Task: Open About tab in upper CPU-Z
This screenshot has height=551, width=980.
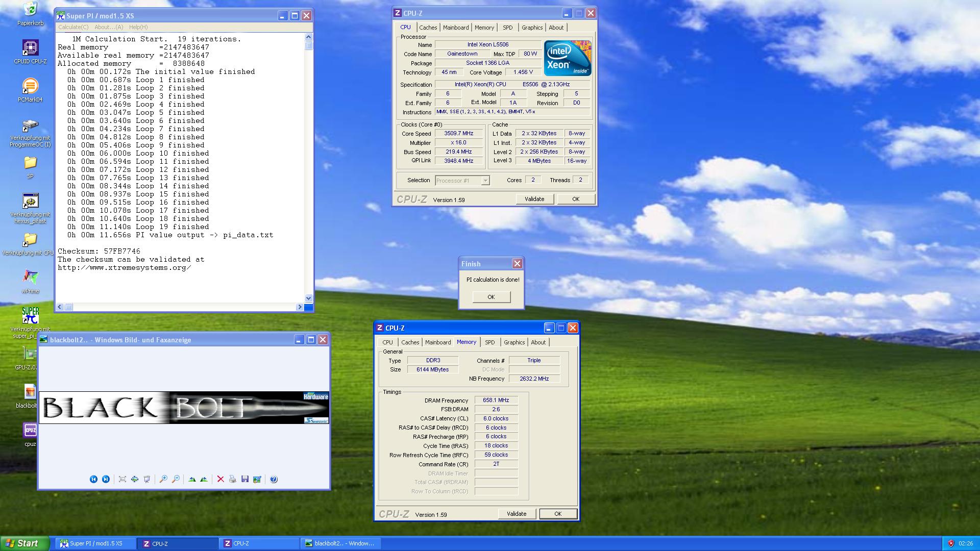Action: click(x=556, y=28)
